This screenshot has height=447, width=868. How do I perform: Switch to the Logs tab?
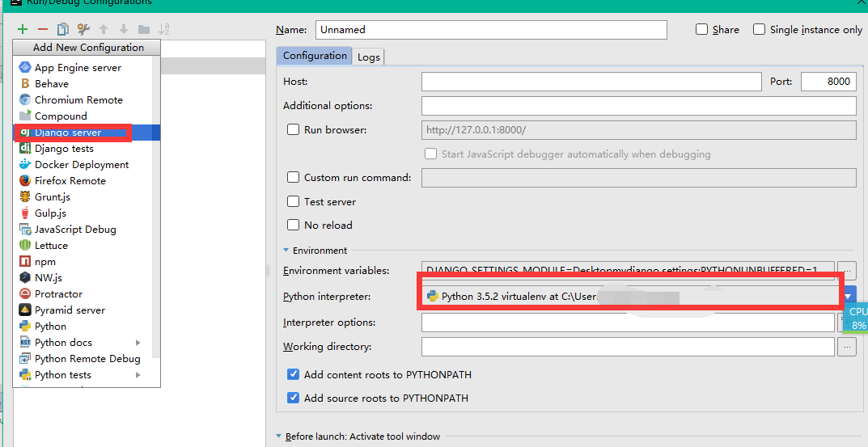click(x=369, y=57)
